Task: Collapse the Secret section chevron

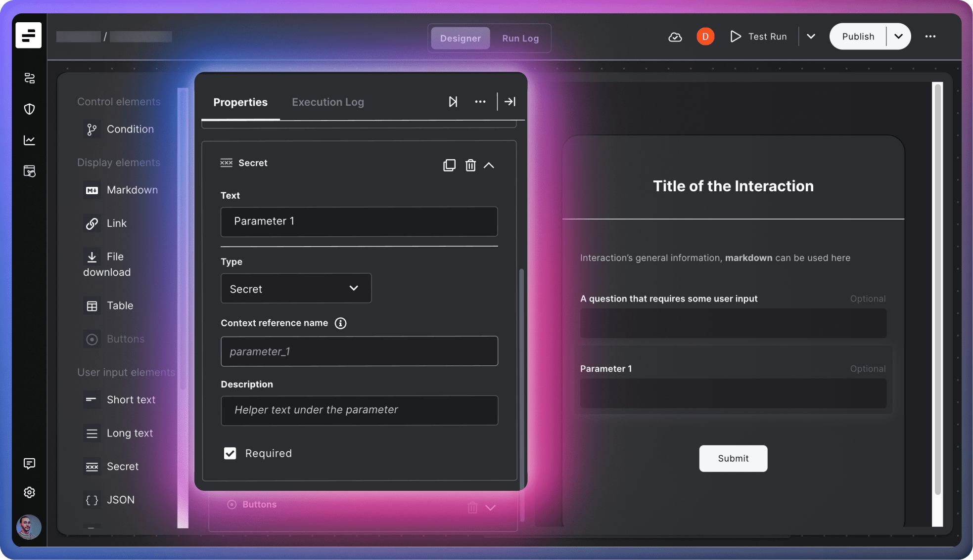Action: click(x=489, y=165)
